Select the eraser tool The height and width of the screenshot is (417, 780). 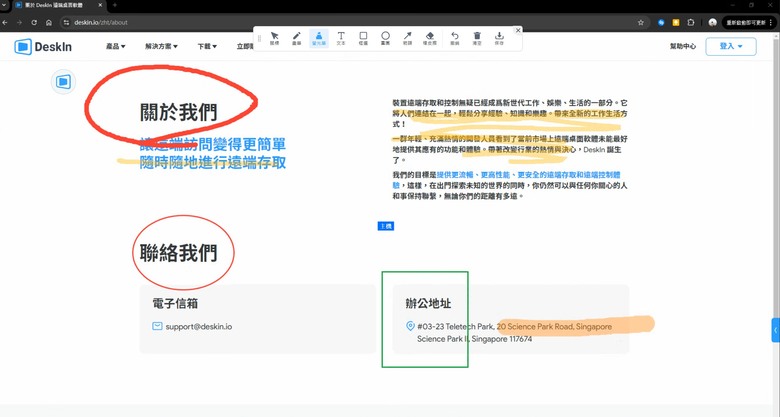point(430,38)
